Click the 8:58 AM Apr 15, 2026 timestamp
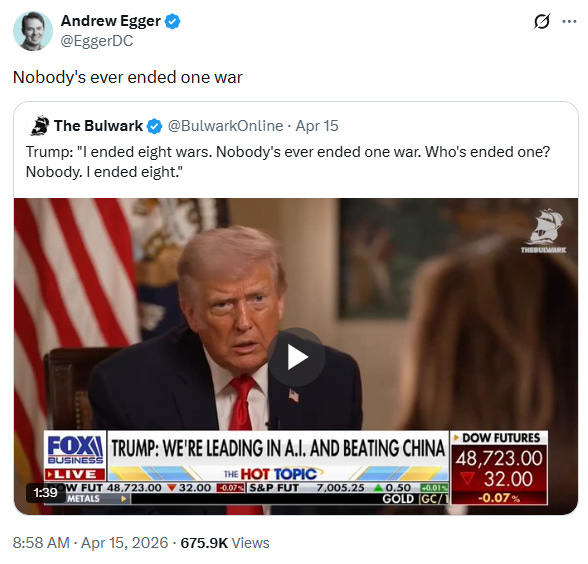 coord(90,543)
